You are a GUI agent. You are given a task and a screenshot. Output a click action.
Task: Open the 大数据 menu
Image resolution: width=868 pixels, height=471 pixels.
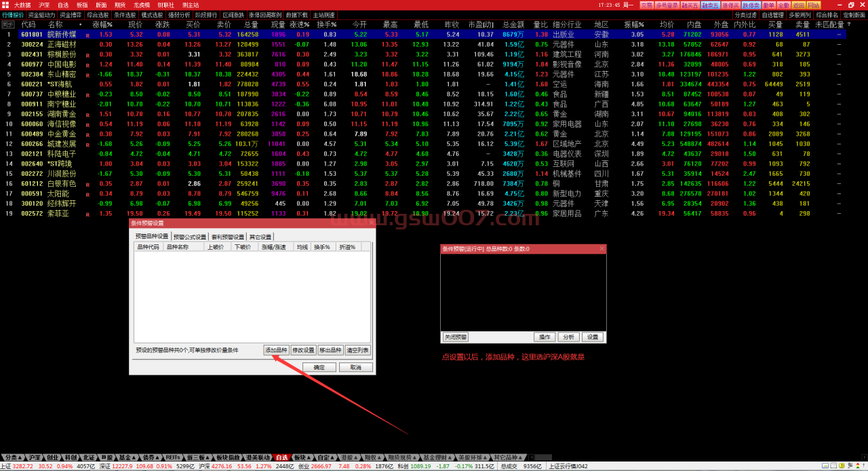click(22, 5)
